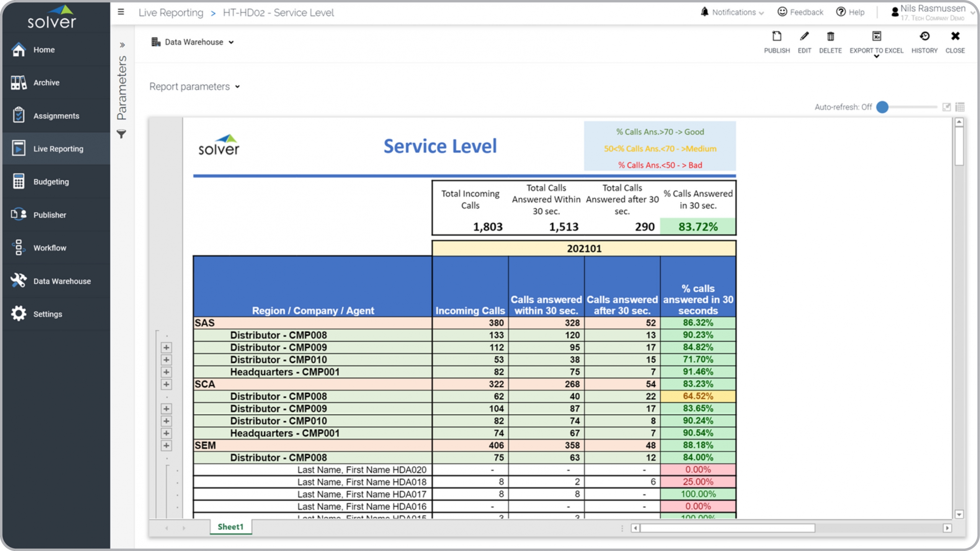Image resolution: width=980 pixels, height=551 pixels.
Task: Click the Publish document icon
Action: tap(776, 37)
